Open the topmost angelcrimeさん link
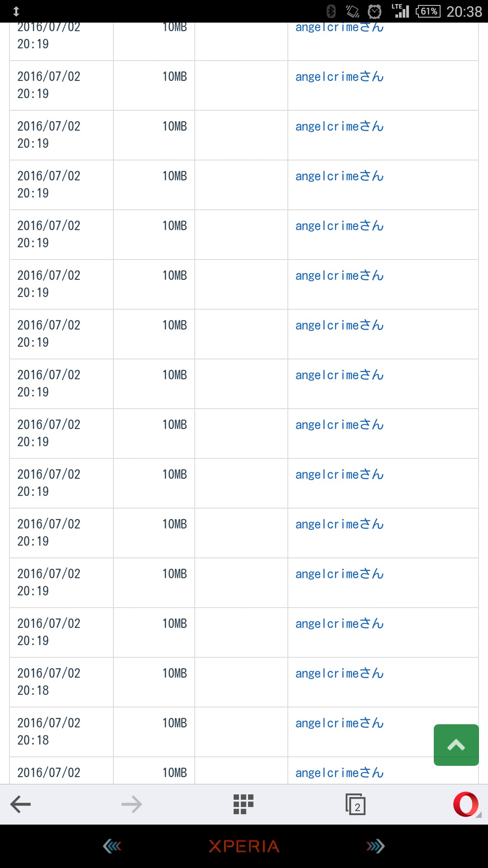This screenshot has width=488, height=868. [x=339, y=28]
